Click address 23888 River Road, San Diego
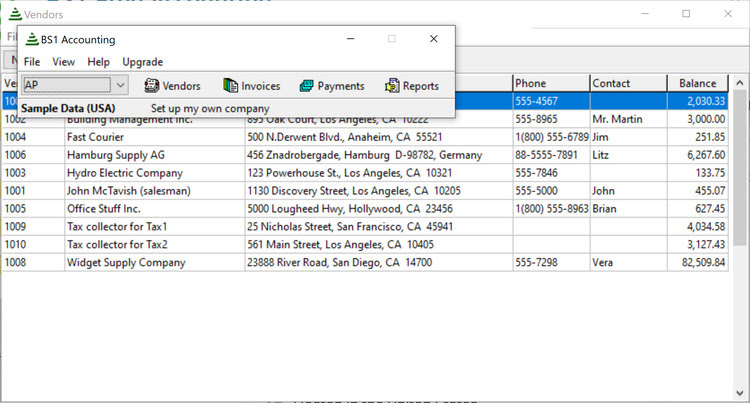The height and width of the screenshot is (403, 750). tap(379, 262)
